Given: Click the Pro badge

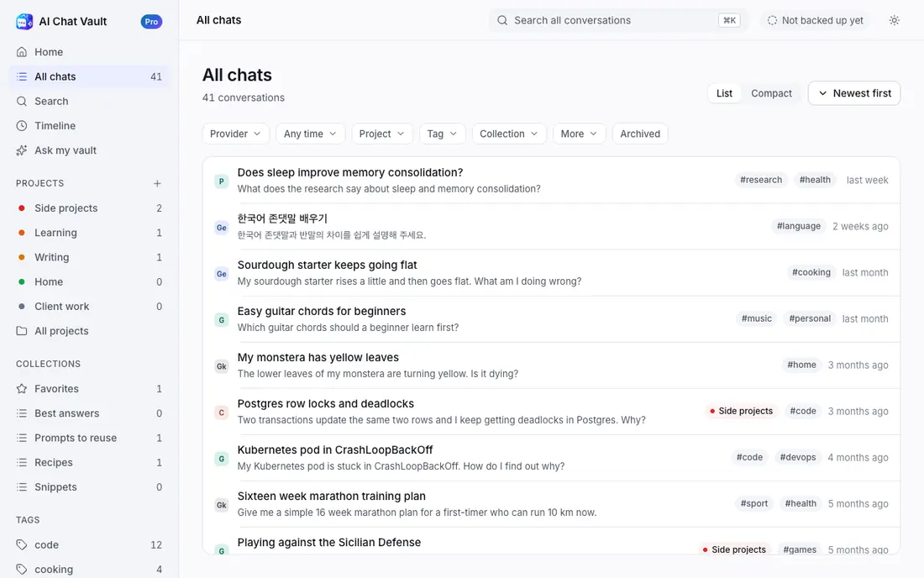Looking at the screenshot, I should (151, 22).
